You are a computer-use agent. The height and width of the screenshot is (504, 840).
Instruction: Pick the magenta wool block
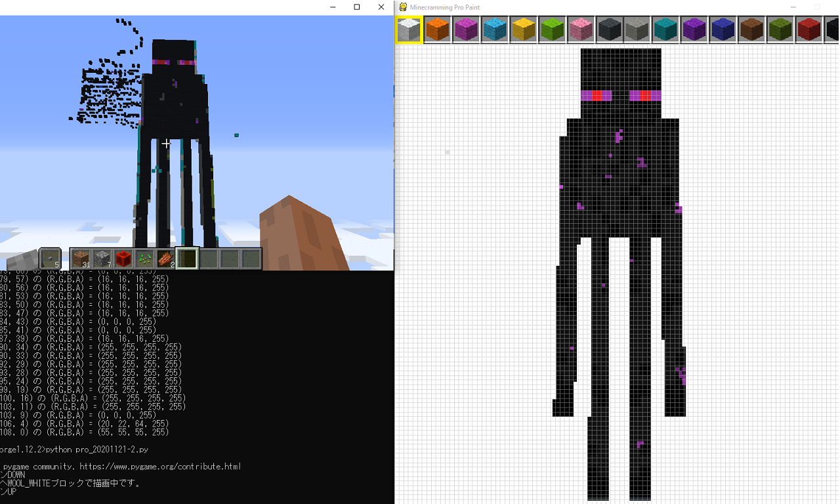coord(466,30)
